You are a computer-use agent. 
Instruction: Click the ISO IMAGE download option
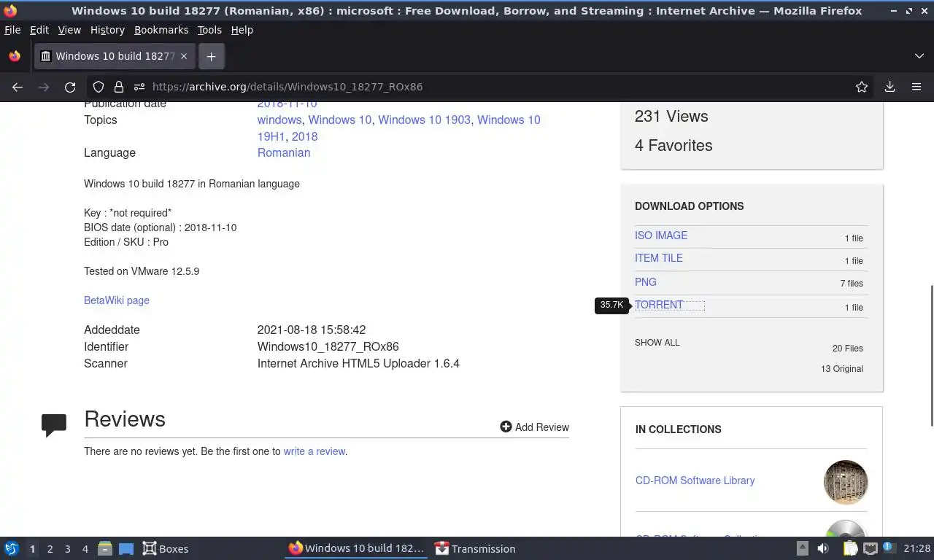click(661, 236)
